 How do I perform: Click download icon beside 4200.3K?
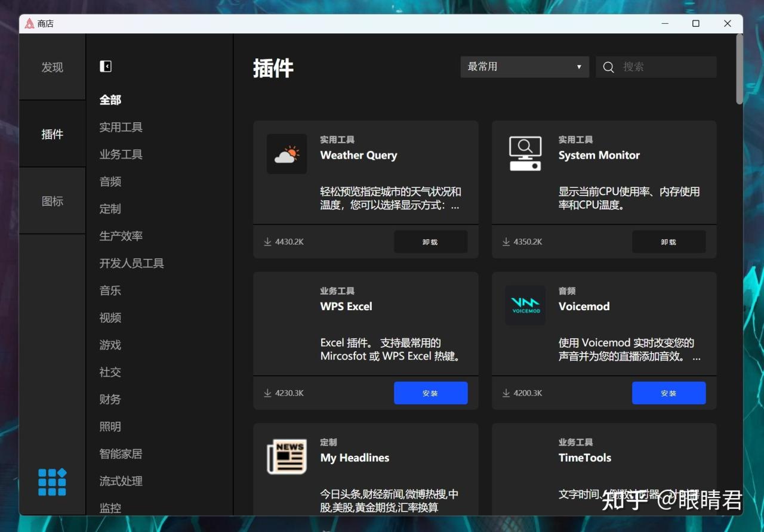506,393
